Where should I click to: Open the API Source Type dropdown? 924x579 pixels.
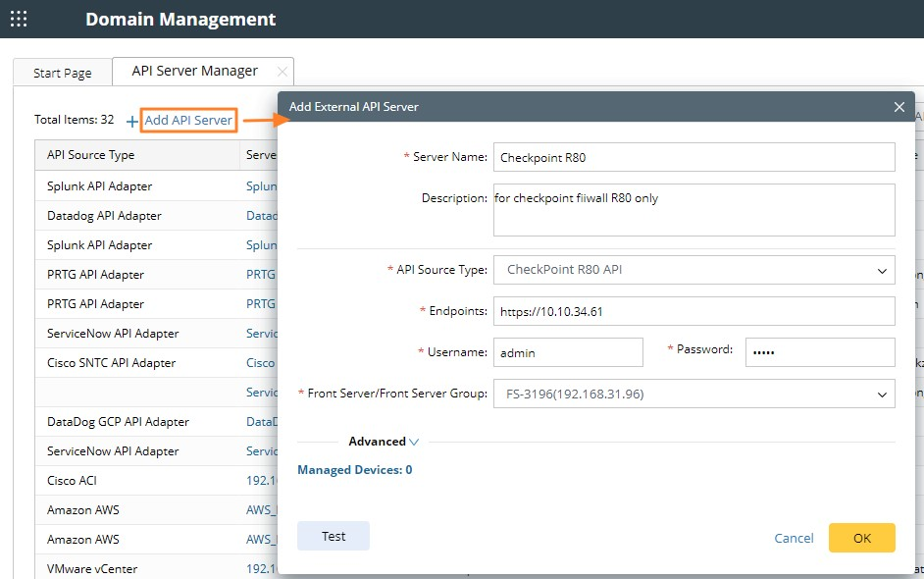pyautogui.click(x=693, y=270)
